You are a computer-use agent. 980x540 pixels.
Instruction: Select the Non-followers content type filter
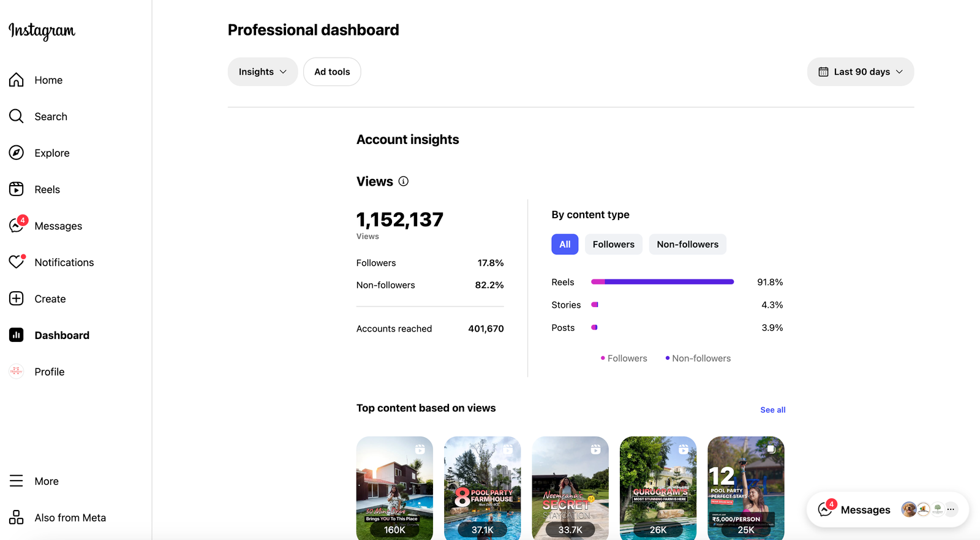point(688,244)
